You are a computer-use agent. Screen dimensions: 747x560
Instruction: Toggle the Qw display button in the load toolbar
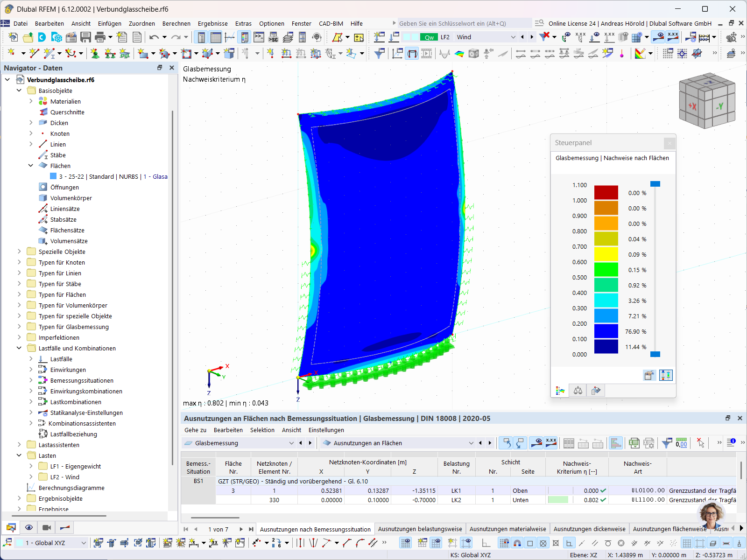429,37
